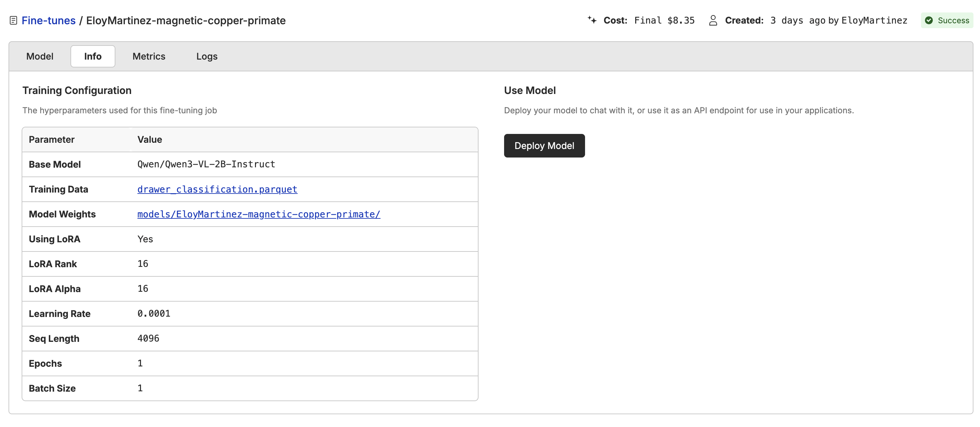Click the EloyMartinez creator name
The width and height of the screenshot is (980, 427).
point(874,21)
